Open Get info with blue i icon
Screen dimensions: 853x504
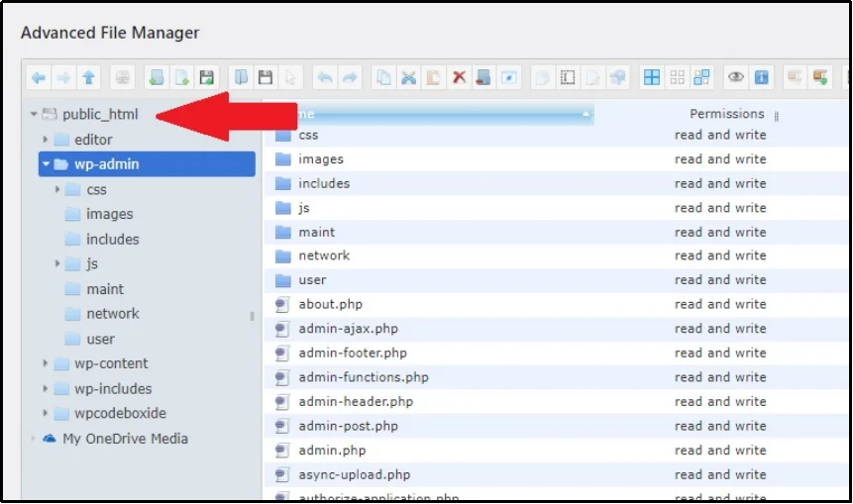tap(761, 78)
